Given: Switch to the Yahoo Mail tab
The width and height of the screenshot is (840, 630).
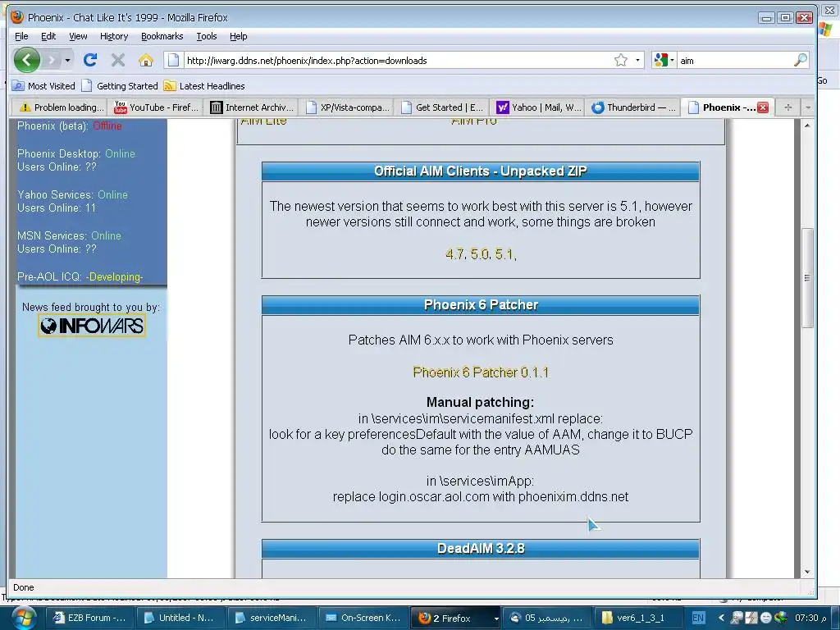Looking at the screenshot, I should 537,107.
